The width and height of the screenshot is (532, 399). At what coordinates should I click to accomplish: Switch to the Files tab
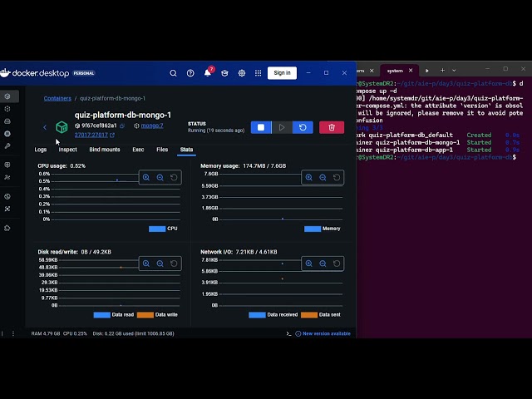click(x=162, y=150)
